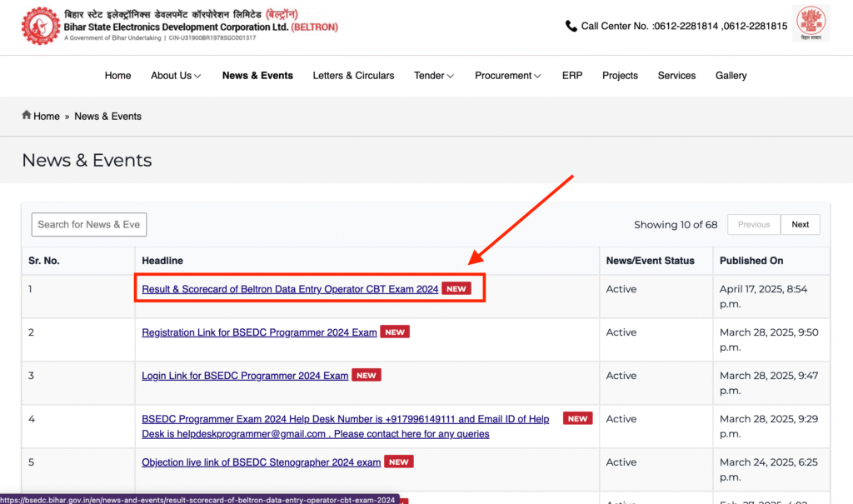Click NEW badge beside Data Entry Operator result
The image size is (853, 504).
(456, 288)
